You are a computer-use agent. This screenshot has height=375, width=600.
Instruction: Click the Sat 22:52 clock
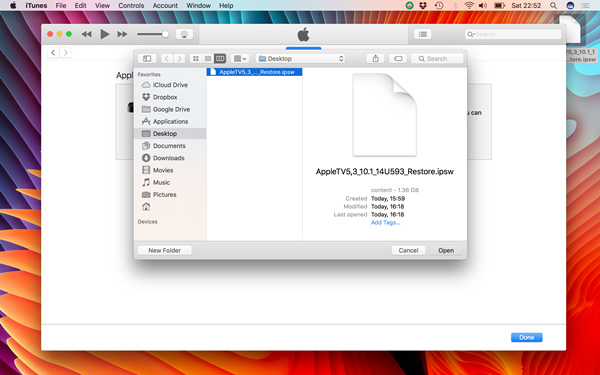526,5
